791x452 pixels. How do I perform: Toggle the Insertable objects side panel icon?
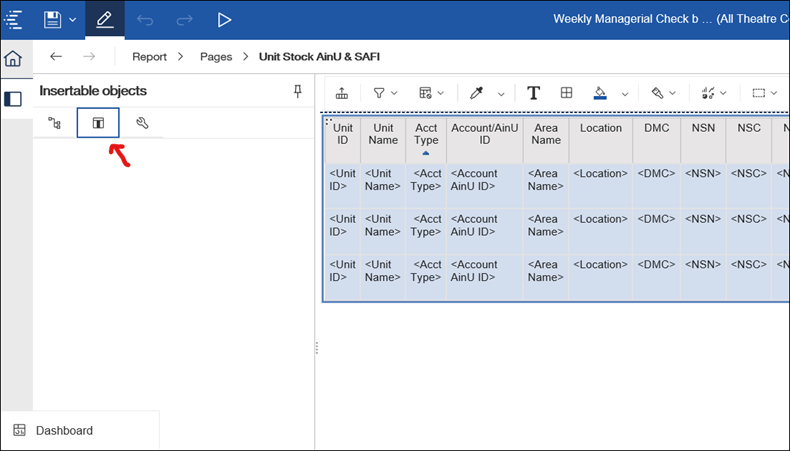tap(13, 99)
